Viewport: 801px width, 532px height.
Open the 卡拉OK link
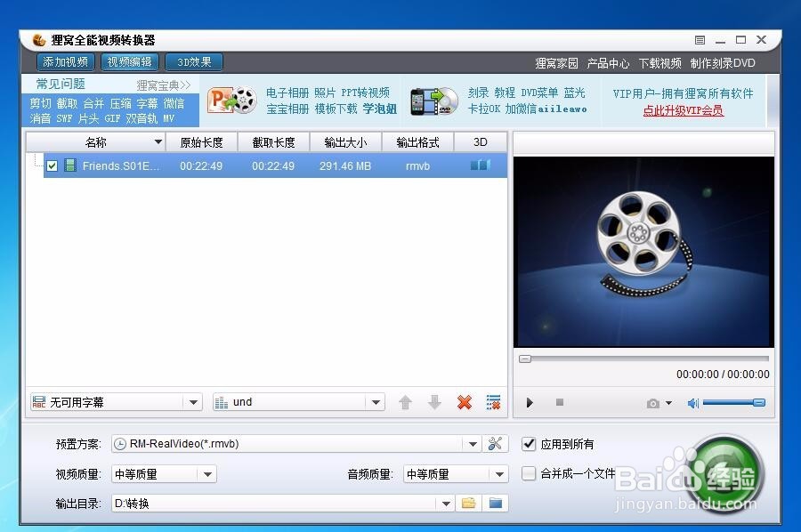click(484, 109)
